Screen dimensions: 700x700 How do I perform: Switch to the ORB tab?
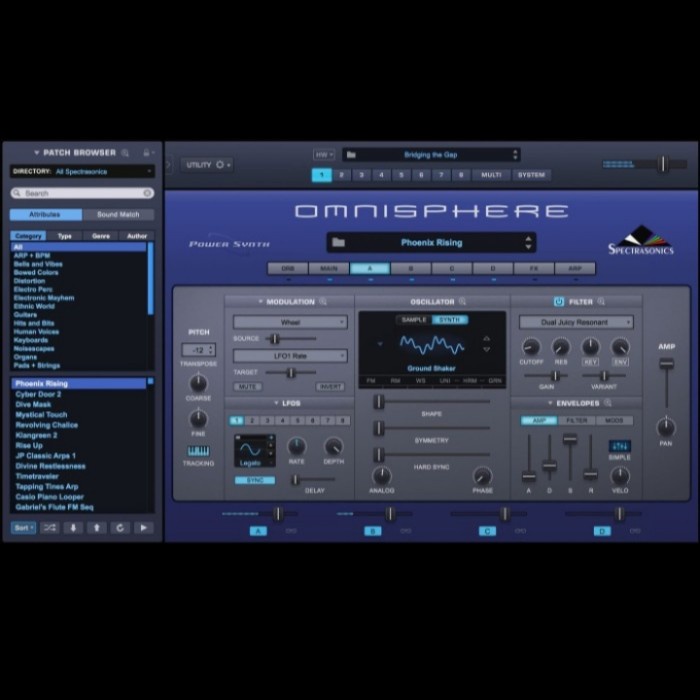click(288, 268)
